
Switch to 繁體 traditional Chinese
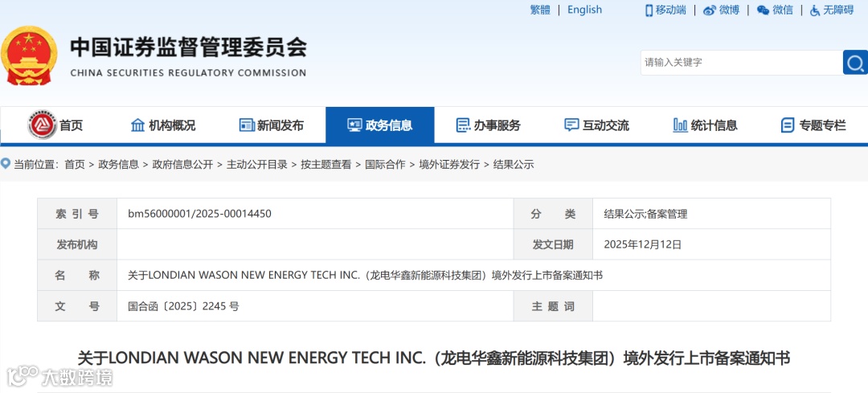click(540, 10)
